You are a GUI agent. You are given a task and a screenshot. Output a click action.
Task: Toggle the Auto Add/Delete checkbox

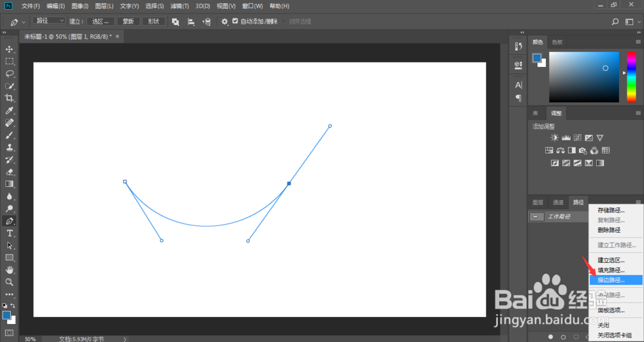[235, 21]
